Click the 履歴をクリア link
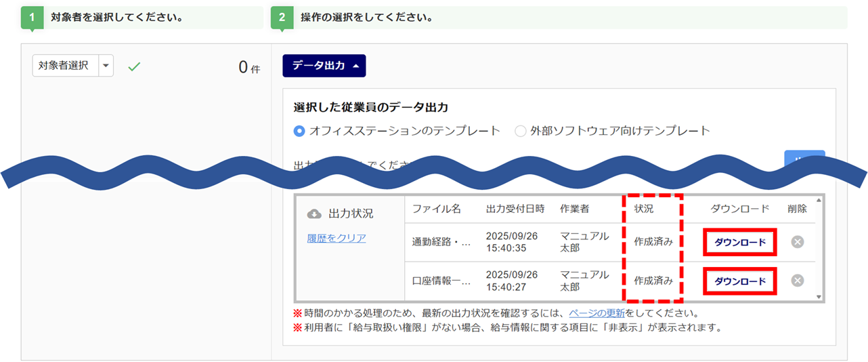The height and width of the screenshot is (362, 868). click(337, 238)
